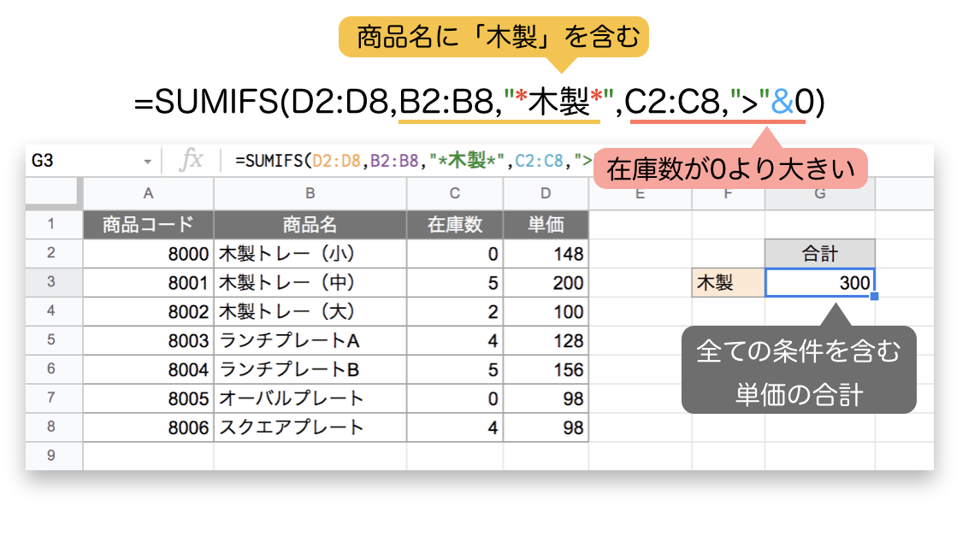The width and height of the screenshot is (980, 554).
Task: Select row 8 header
Action: [x=51, y=427]
